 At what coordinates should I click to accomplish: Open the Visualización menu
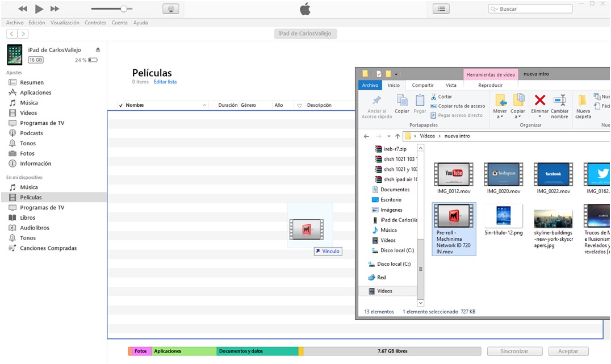click(x=65, y=23)
